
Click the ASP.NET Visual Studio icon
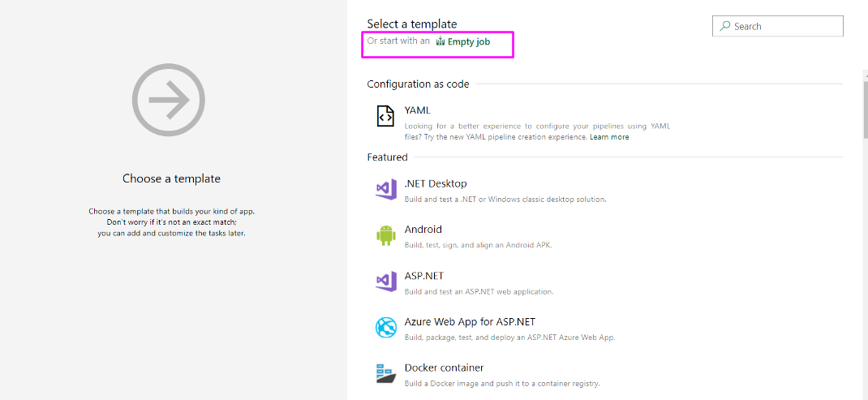(385, 282)
